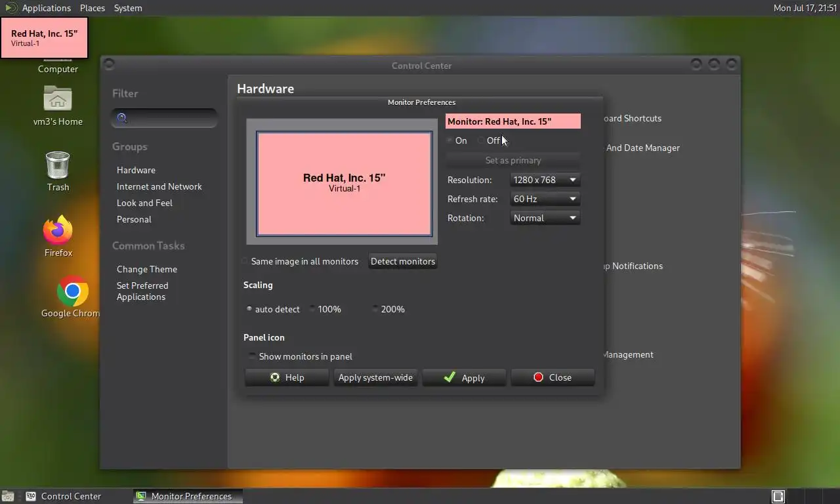
Task: Select Look and Feel group
Action: [144, 203]
